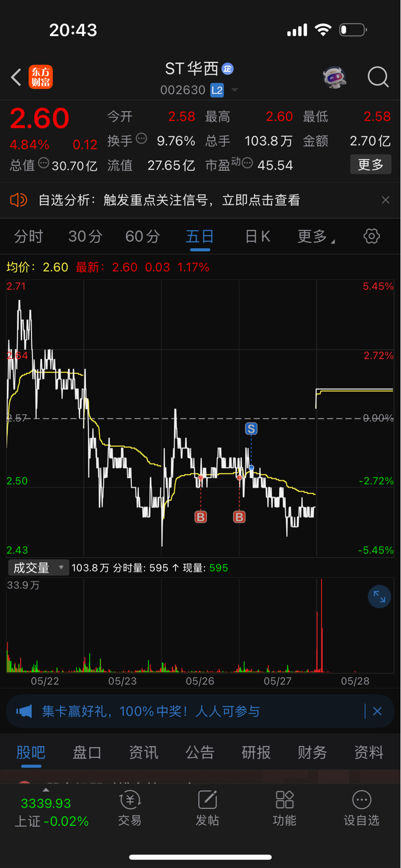Expand 更多 chart period dropdown
401x868 pixels.
(x=316, y=237)
